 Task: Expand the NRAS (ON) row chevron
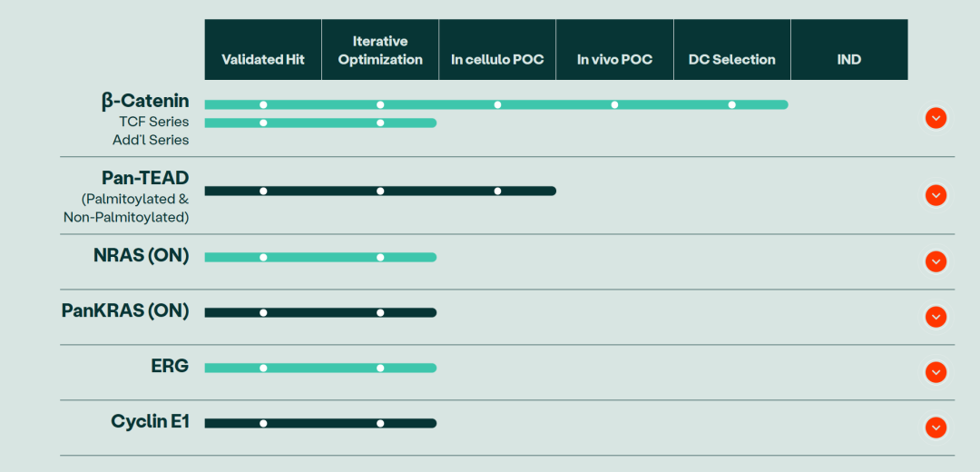(x=936, y=261)
